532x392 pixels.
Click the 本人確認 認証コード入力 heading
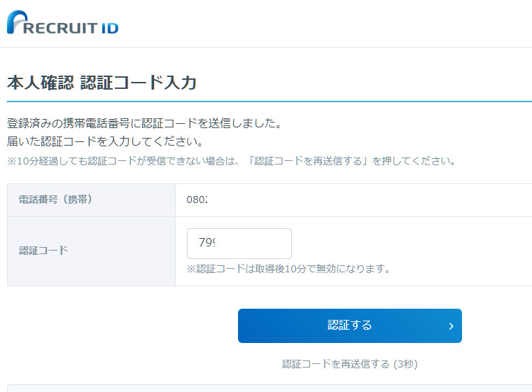[101, 83]
